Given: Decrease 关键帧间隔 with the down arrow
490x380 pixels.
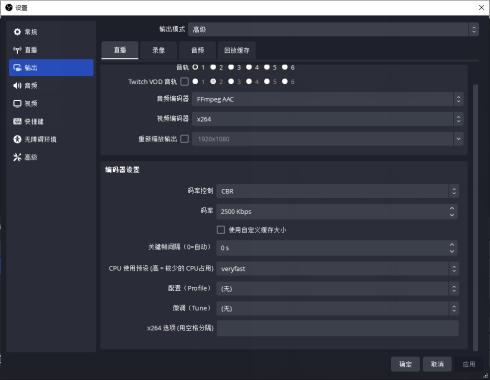Looking at the screenshot, I should (x=452, y=251).
